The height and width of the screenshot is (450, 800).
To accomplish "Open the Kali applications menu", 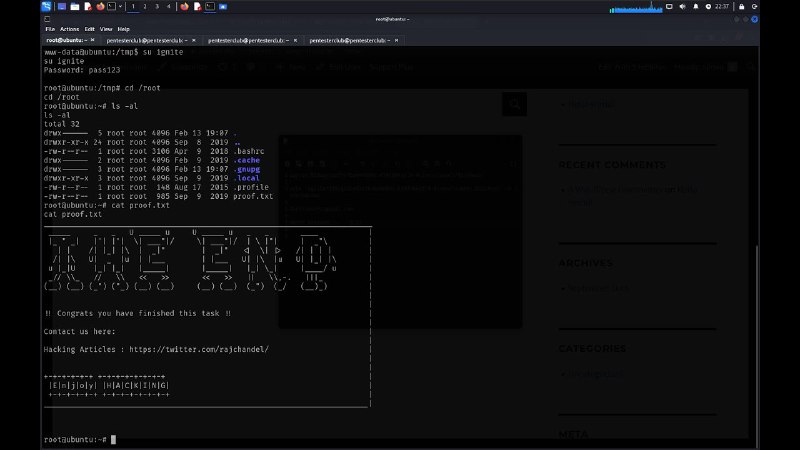I will (x=46, y=7).
